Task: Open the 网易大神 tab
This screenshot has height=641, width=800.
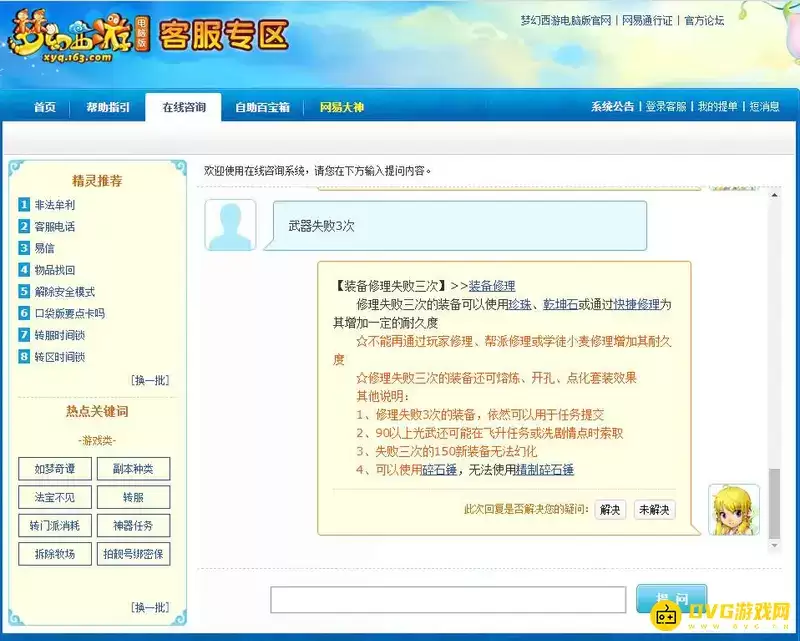Action: [341, 107]
